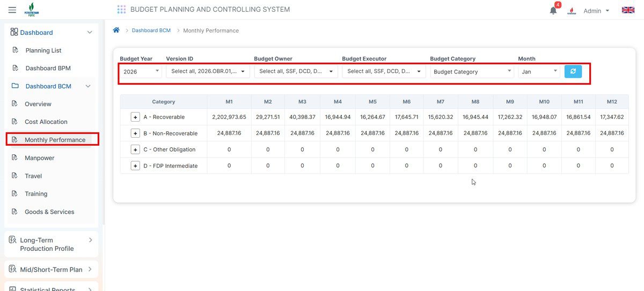Open Manpower page in sidebar
The image size is (644, 291).
(40, 158)
